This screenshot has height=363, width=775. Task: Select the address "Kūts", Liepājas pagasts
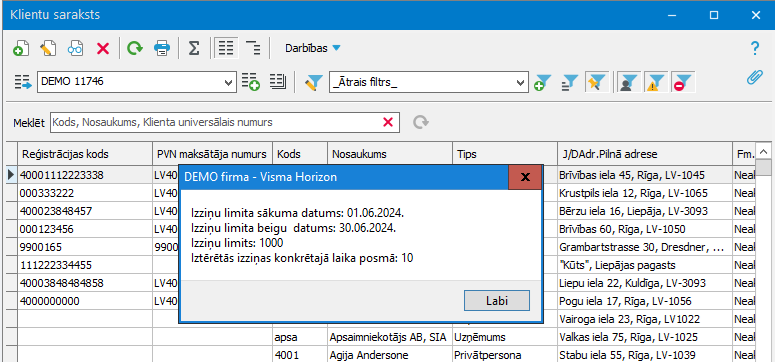point(645,265)
